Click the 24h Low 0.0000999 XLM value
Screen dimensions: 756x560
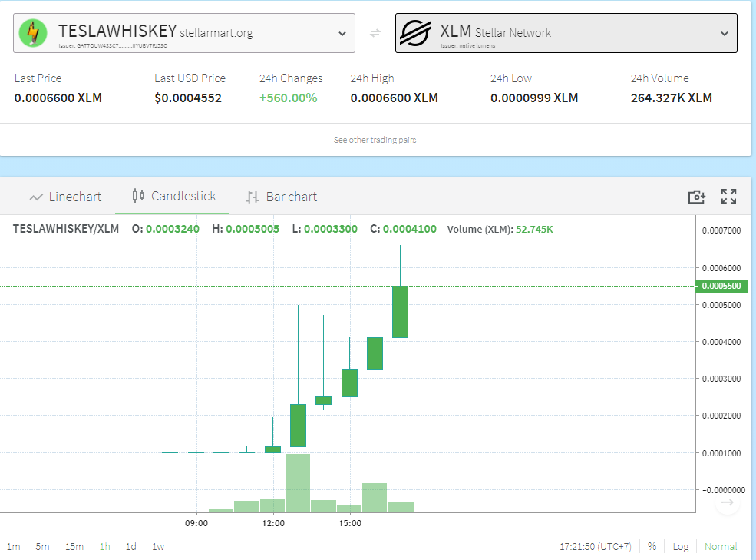[534, 98]
